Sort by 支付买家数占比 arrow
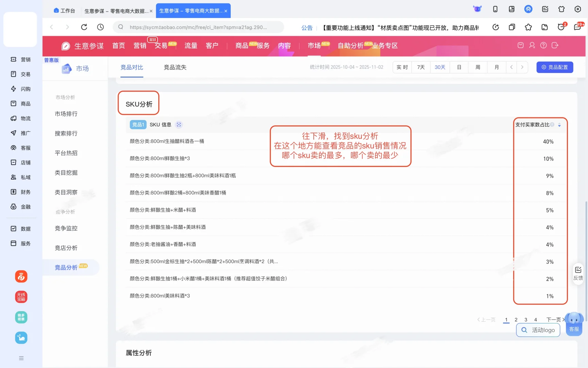Image resolution: width=588 pixels, height=368 pixels. (x=559, y=125)
